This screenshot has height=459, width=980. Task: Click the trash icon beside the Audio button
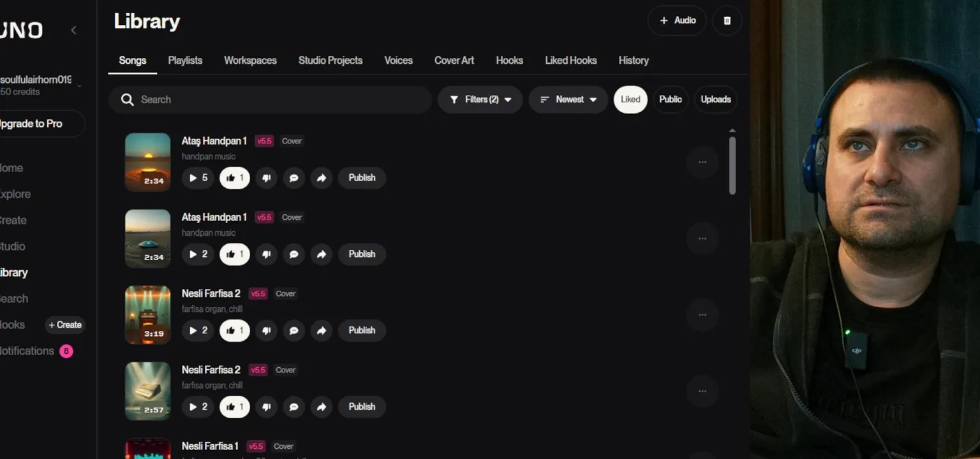[727, 20]
